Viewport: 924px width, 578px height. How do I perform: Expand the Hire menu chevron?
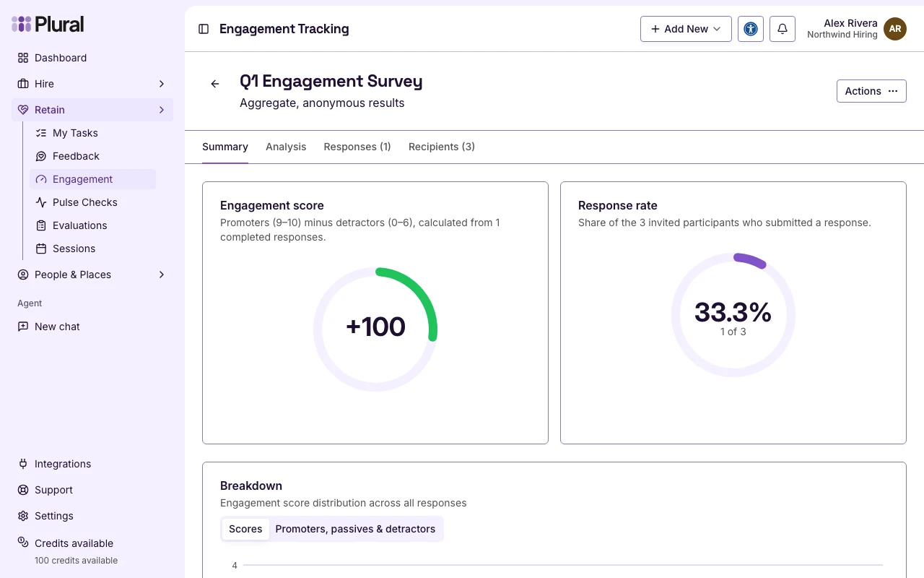point(162,84)
